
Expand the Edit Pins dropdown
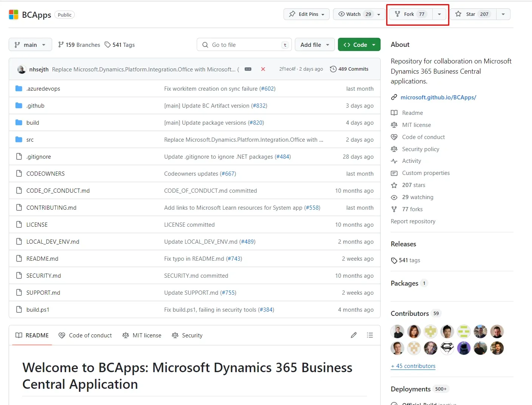pyautogui.click(x=307, y=14)
